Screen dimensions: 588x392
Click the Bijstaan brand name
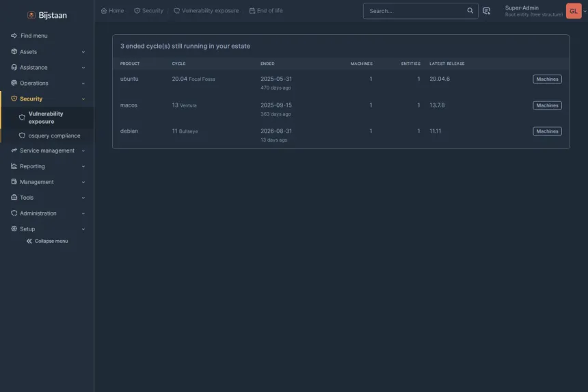(x=53, y=15)
